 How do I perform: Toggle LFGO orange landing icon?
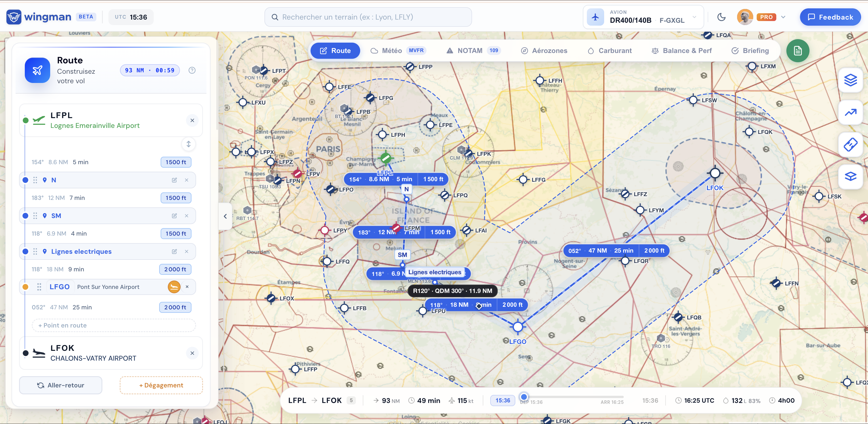pyautogui.click(x=174, y=287)
